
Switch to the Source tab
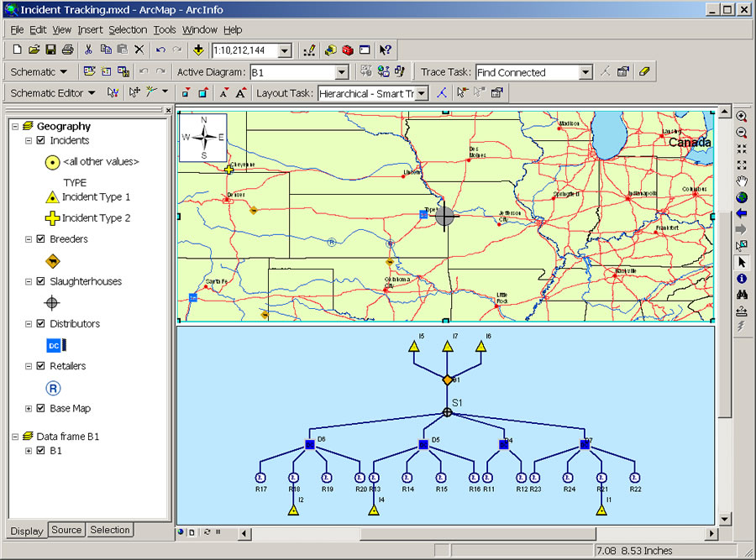(66, 530)
